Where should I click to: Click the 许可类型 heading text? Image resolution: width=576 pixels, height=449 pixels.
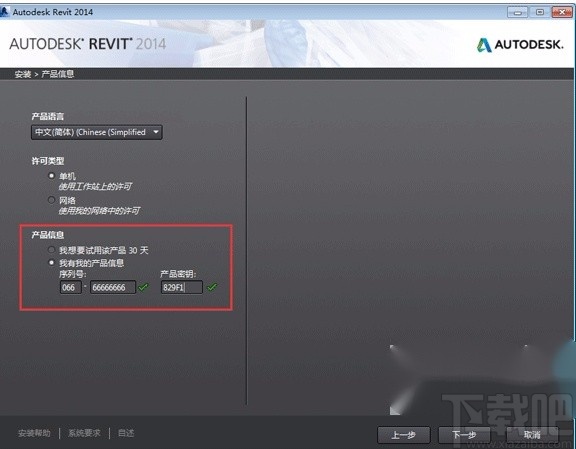click(x=48, y=161)
